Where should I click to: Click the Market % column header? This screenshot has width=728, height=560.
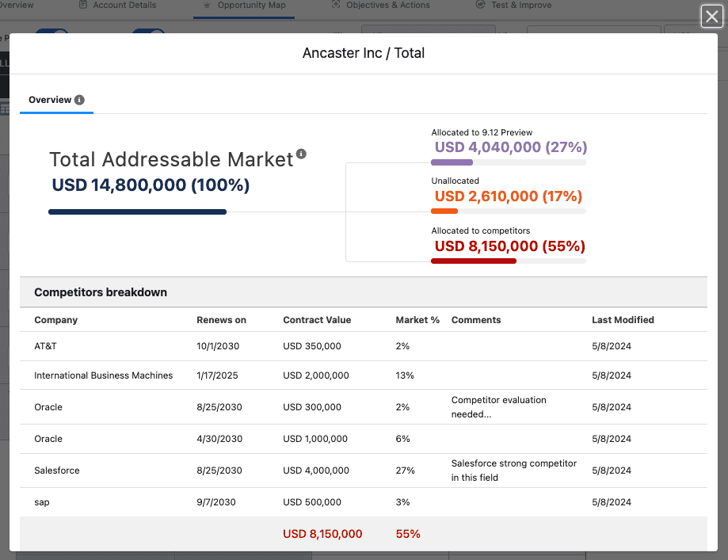click(x=417, y=320)
